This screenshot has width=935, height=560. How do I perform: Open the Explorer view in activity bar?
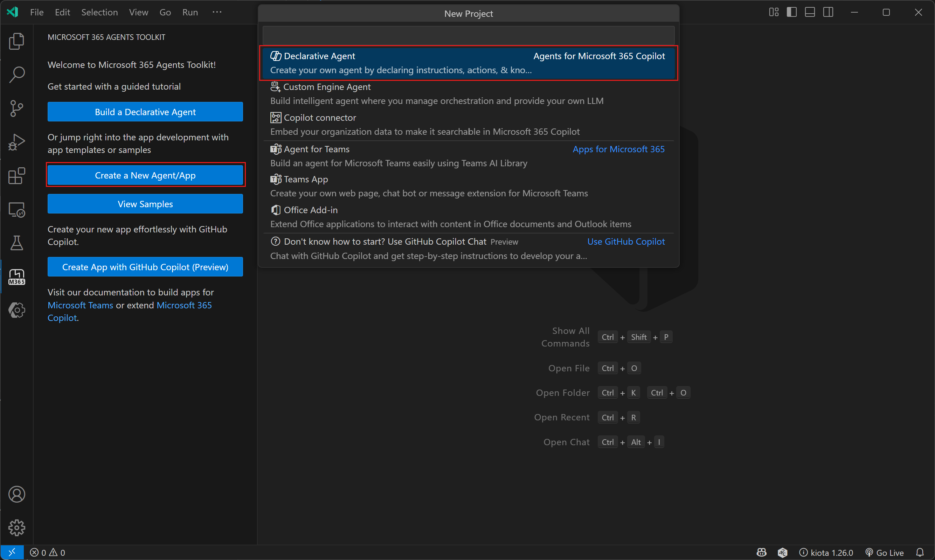pyautogui.click(x=16, y=41)
